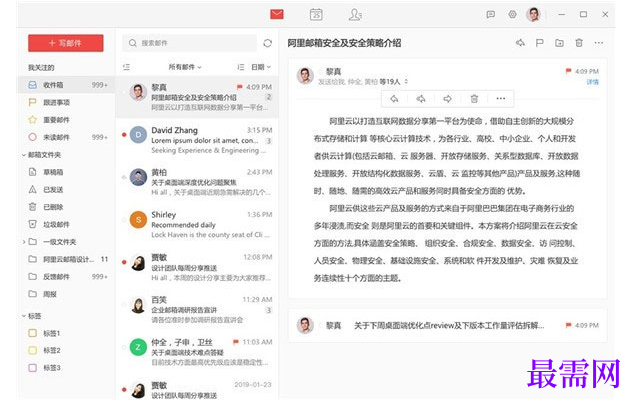This screenshot has width=639, height=405.
Task: Toggle the red flag on 黎真 4:09 PM list item
Action: 240,87
